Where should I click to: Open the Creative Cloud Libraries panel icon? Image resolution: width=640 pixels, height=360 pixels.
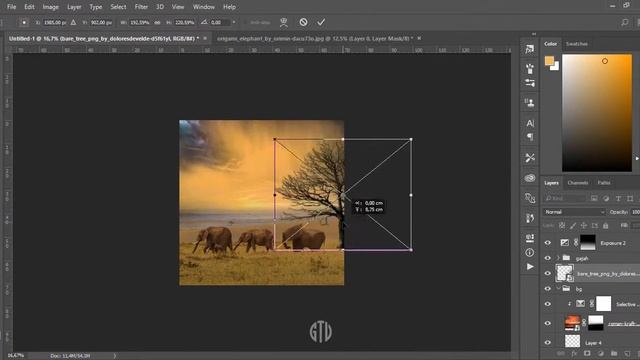point(530,178)
